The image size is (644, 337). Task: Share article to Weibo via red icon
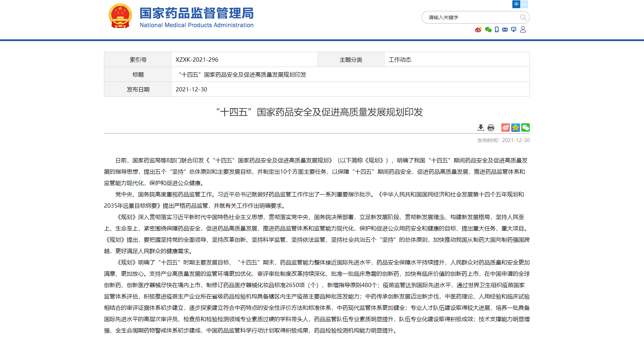pyautogui.click(x=506, y=128)
